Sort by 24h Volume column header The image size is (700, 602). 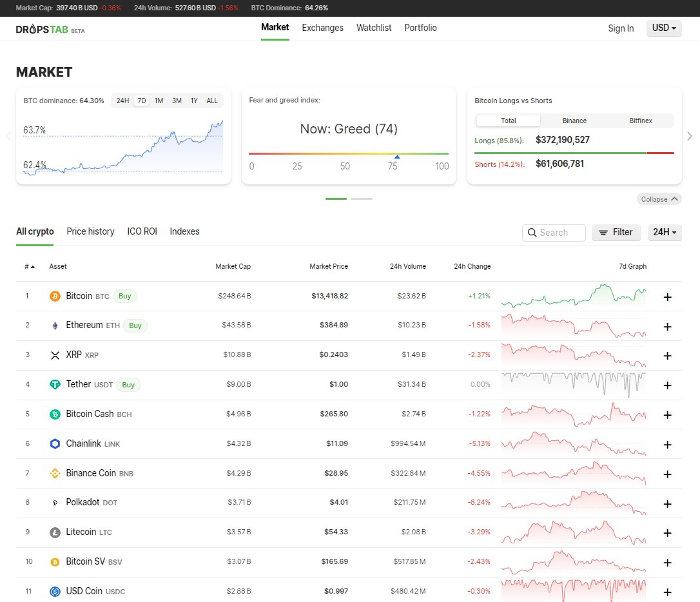point(407,266)
